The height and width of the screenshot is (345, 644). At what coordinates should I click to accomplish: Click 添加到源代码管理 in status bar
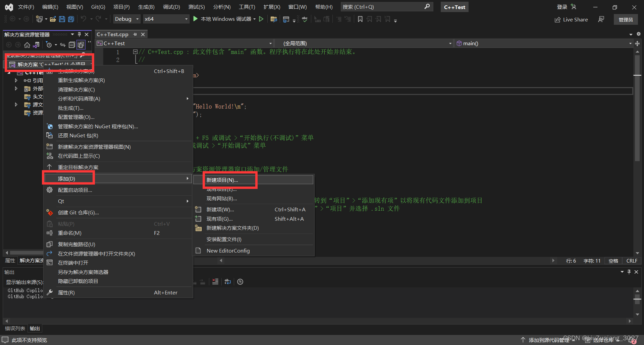(x=549, y=340)
